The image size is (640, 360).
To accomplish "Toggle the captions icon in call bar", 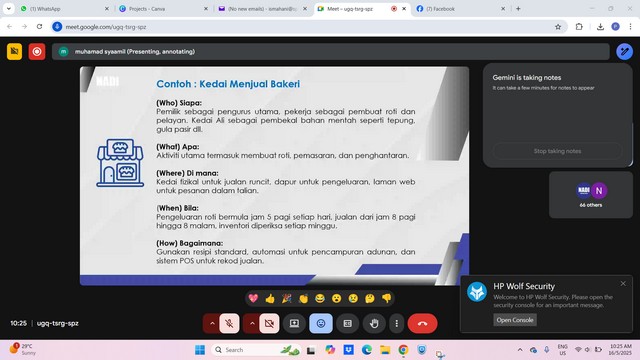I will pos(347,323).
